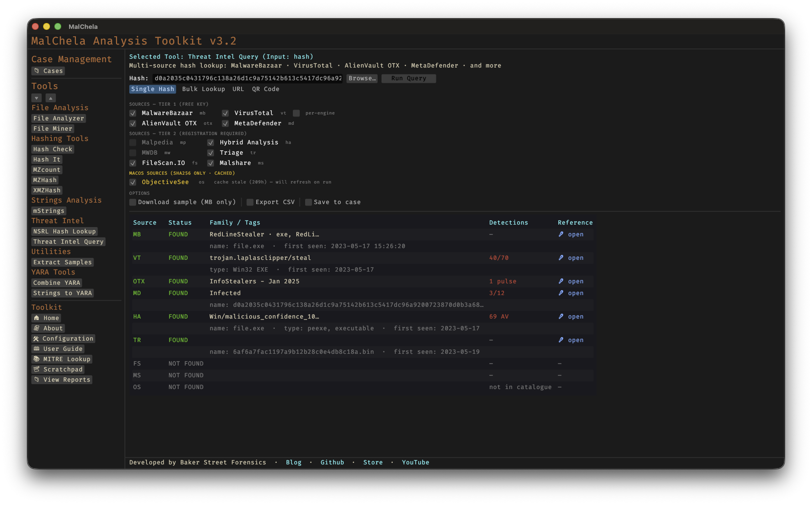Uncheck the MetaDefender source
The height and width of the screenshot is (505, 812).
coord(225,123)
